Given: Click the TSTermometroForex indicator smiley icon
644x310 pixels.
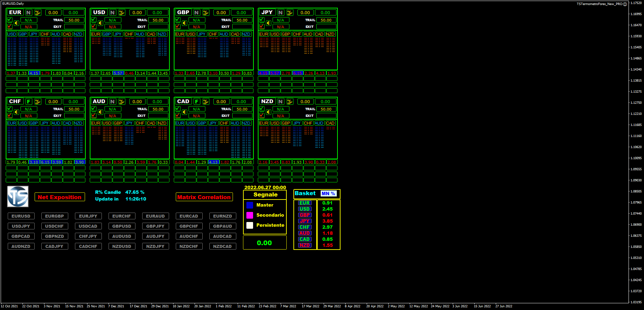Looking at the screenshot, I should 625,4.
